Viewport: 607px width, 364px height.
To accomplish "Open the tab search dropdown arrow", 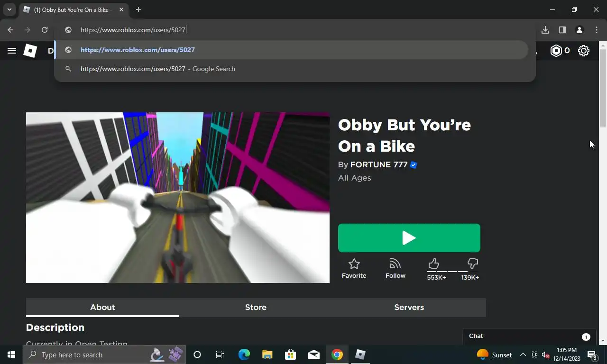I will click(9, 9).
